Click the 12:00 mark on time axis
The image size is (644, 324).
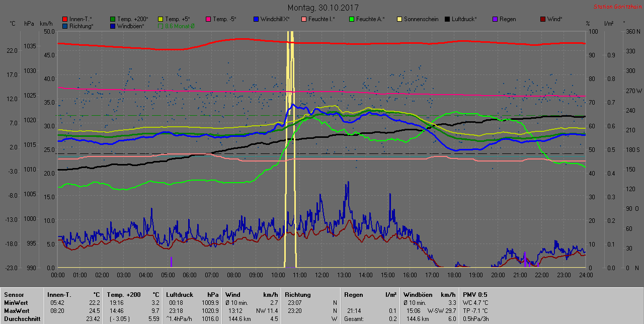click(321, 275)
